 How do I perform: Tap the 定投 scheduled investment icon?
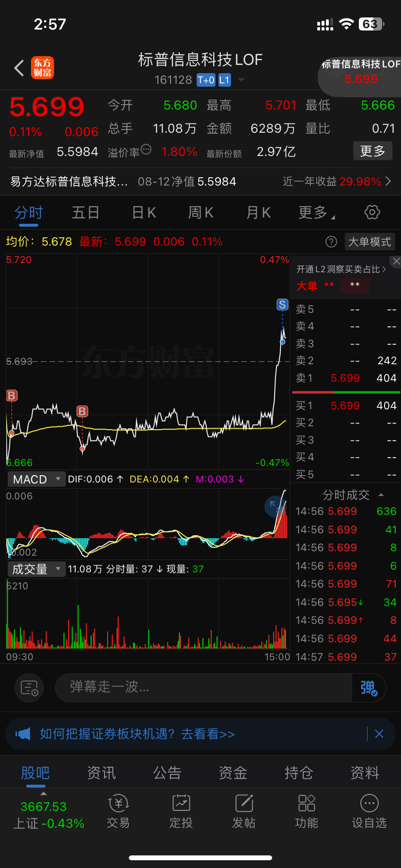[x=181, y=811]
